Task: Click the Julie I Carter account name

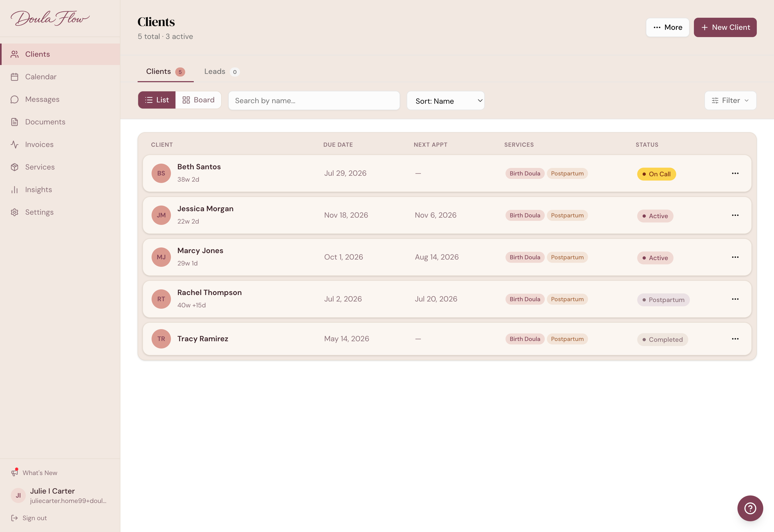Action: pos(52,491)
